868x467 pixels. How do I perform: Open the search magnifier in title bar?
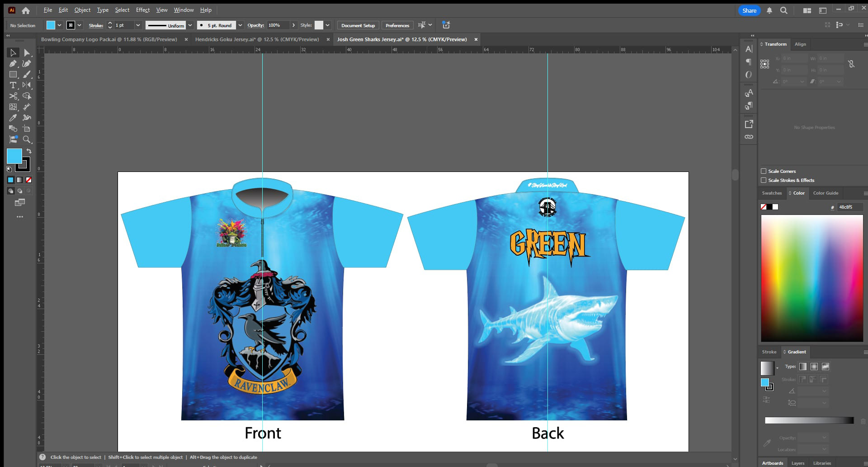click(784, 10)
